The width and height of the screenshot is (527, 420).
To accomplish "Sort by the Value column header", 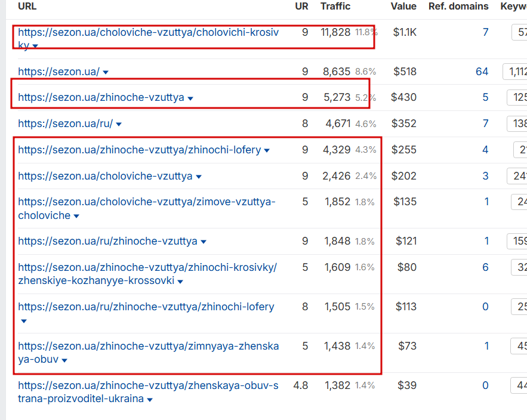I will coord(403,7).
